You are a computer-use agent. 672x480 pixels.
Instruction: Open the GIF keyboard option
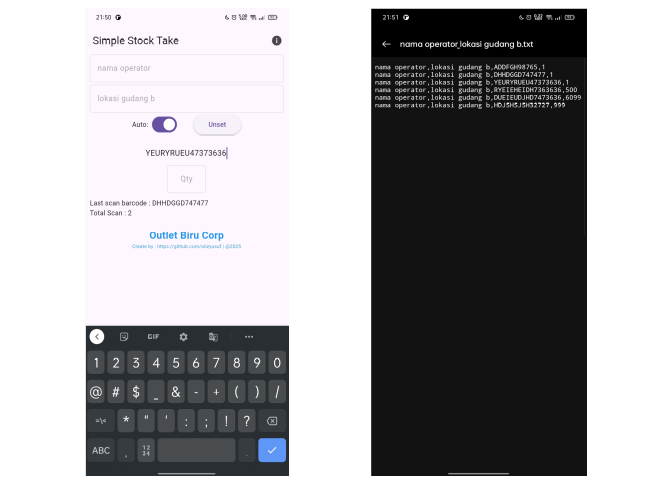tap(153, 337)
